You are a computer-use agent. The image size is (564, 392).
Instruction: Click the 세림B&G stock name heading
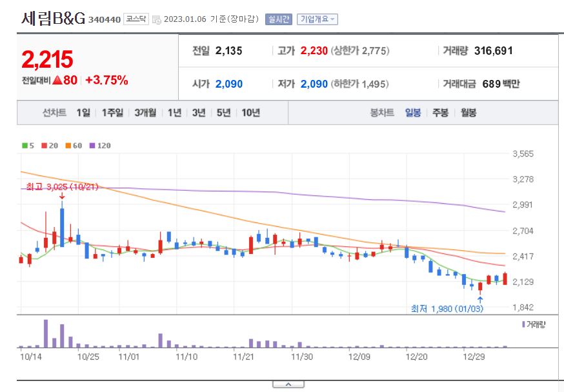point(53,18)
